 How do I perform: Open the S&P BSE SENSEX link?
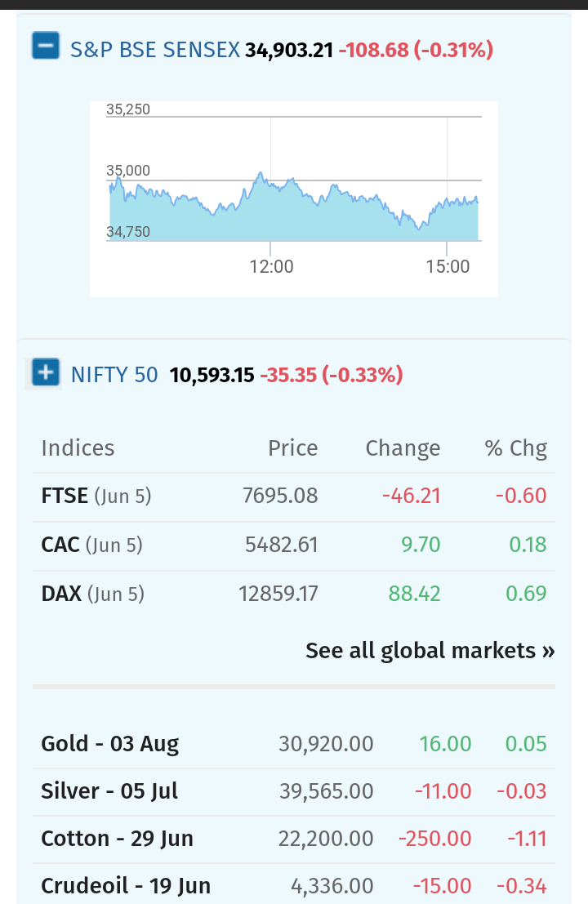coord(155,50)
